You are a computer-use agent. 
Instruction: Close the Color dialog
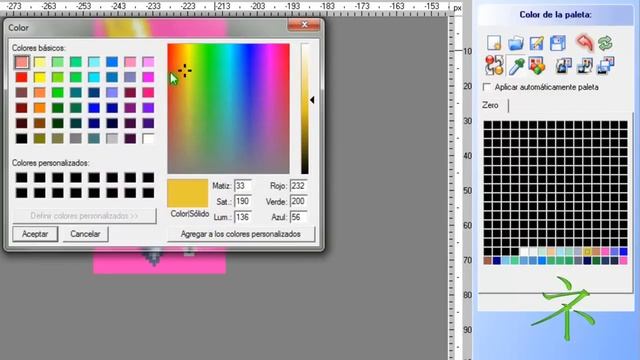pos(304,25)
